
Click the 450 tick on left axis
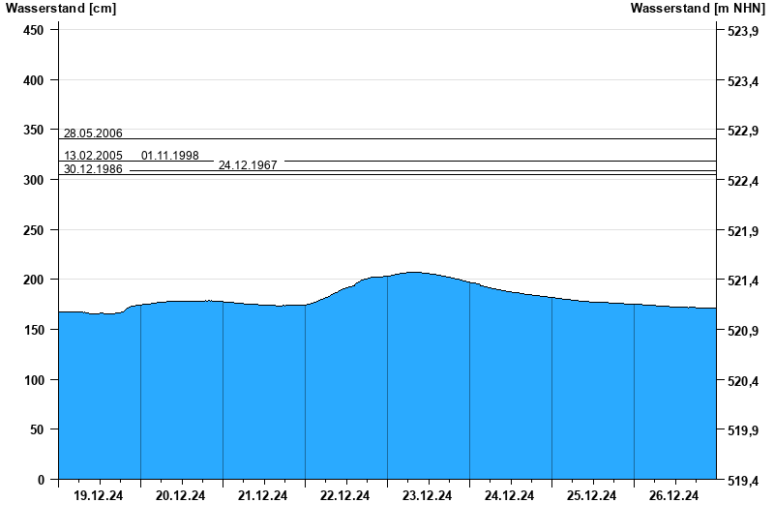pos(34,30)
